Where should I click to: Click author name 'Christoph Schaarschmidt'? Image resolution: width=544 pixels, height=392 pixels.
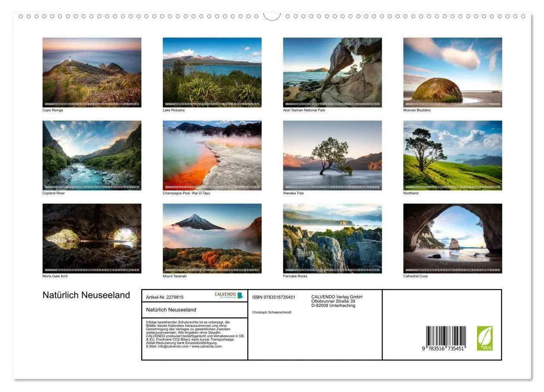pos(272,312)
